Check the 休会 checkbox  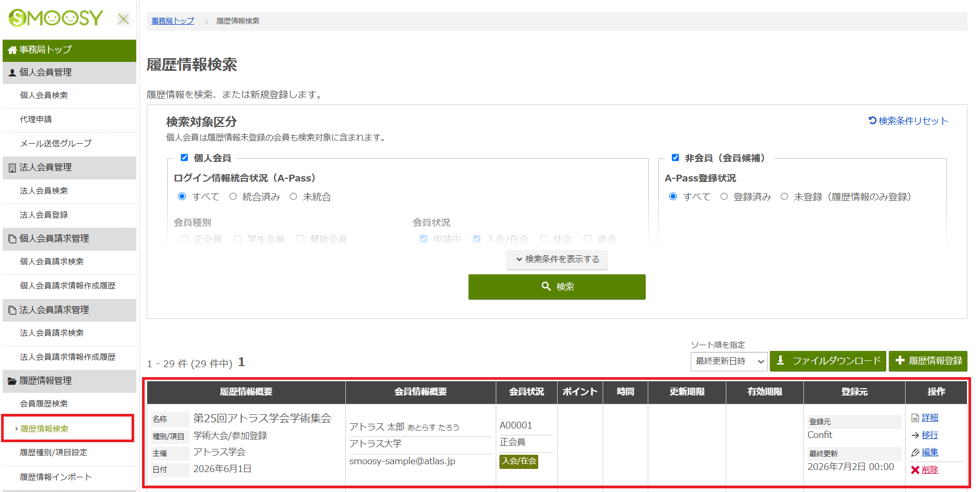point(544,239)
